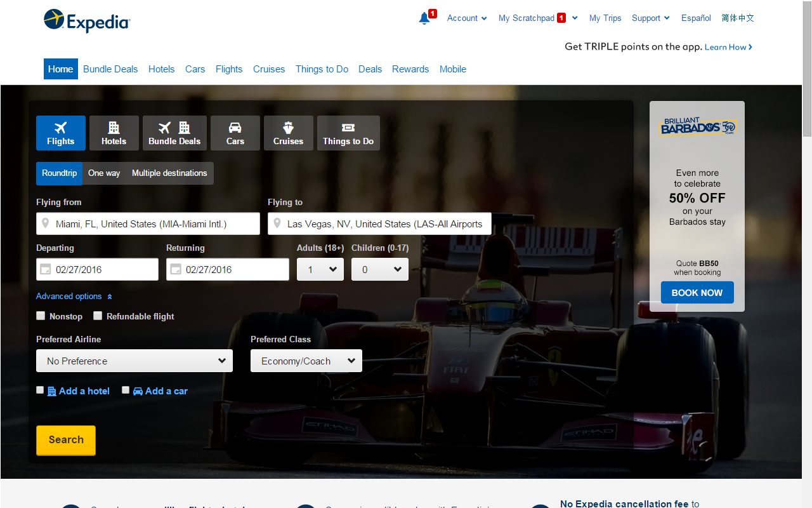This screenshot has width=812, height=508.
Task: Open Rewards in top navigation
Action: (x=410, y=69)
